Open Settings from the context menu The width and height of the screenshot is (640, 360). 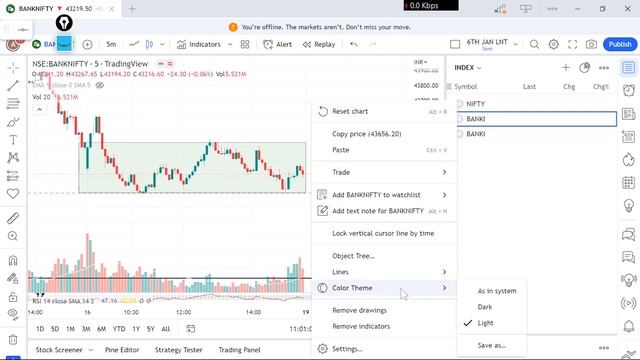384,349
